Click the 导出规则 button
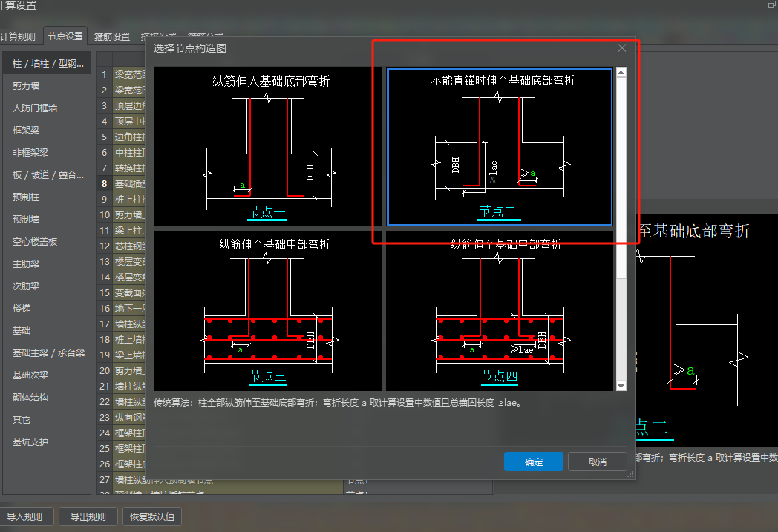Screen dimensions: 778x532 coord(88,516)
